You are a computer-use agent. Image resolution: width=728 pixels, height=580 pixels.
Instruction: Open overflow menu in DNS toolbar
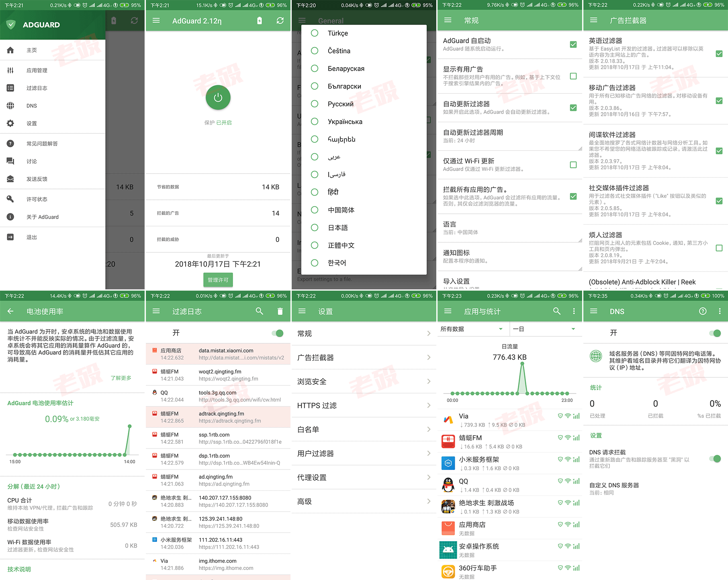[x=720, y=311]
